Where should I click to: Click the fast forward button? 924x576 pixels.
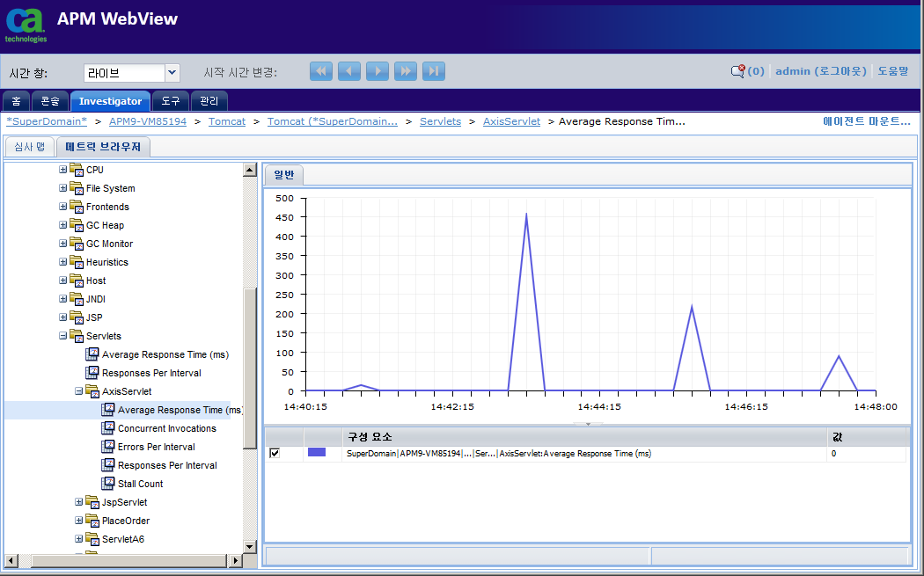coord(406,72)
